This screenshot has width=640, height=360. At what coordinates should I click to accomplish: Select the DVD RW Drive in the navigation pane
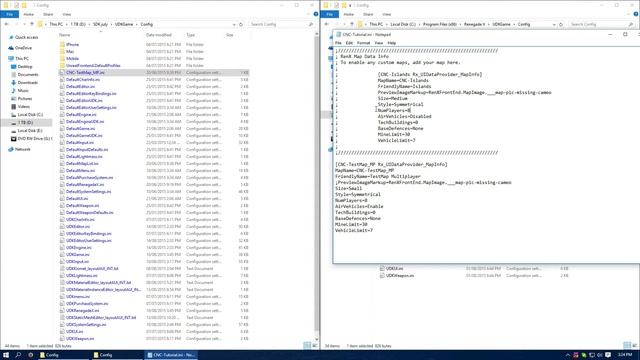[x=35, y=139]
